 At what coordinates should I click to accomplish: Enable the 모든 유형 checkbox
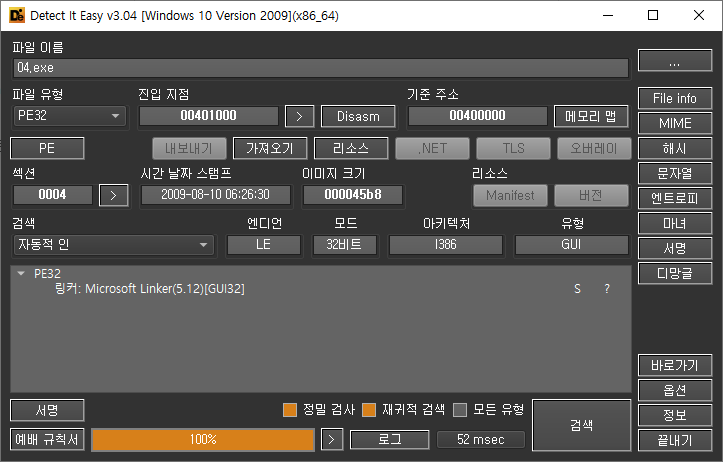pos(460,409)
